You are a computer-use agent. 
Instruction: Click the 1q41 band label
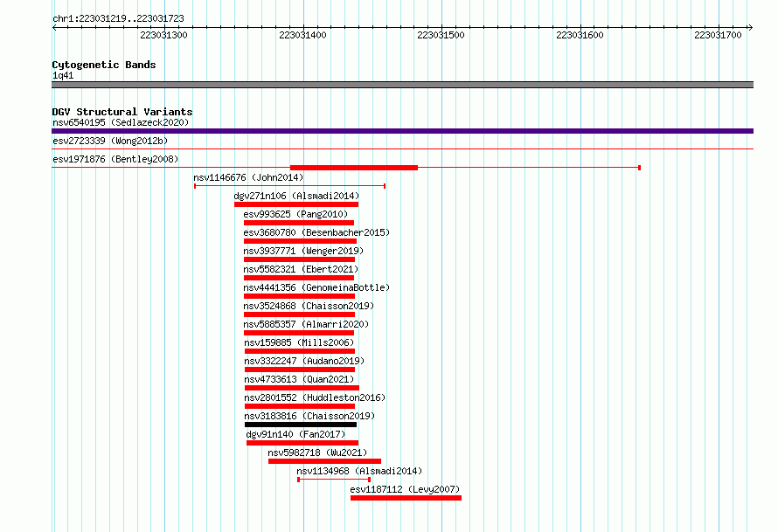pyautogui.click(x=63, y=75)
